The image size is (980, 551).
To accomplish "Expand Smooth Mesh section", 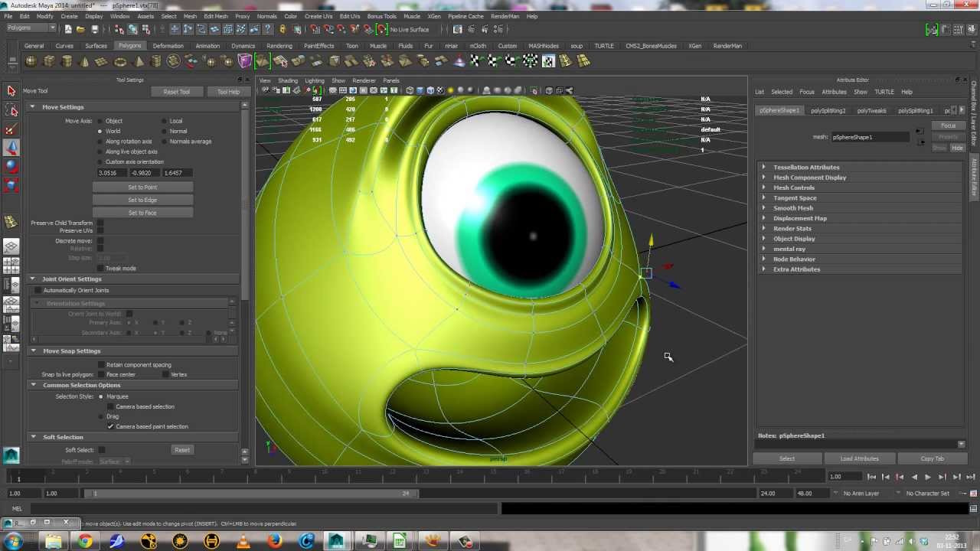I will [x=763, y=208].
